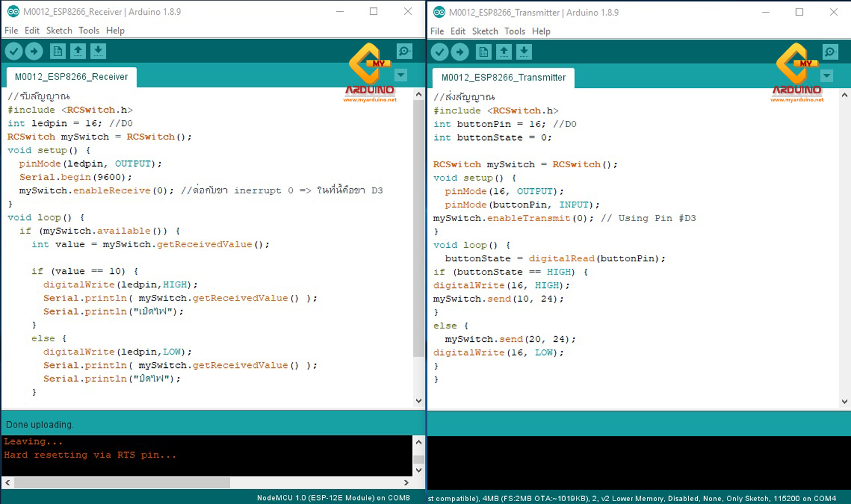
Task: Save the Transmitter sketch
Action: 524,52
